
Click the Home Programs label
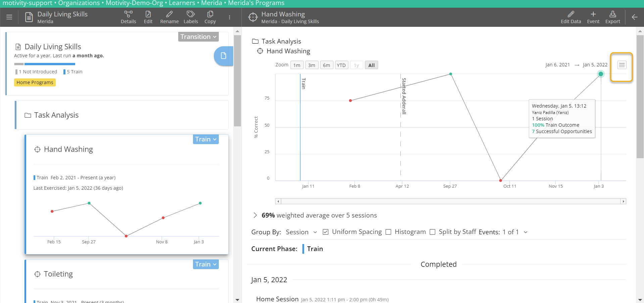(35, 82)
